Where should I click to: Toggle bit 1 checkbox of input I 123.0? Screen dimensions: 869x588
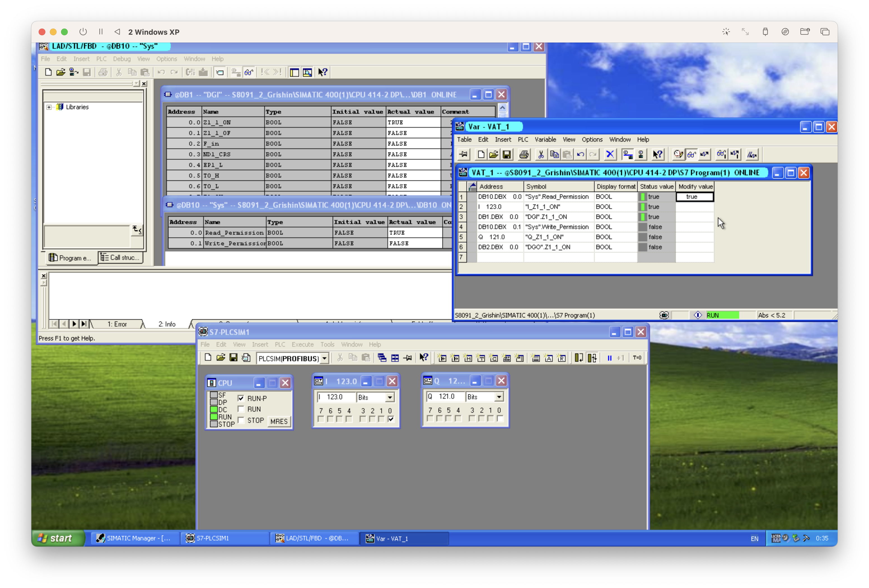(381, 419)
